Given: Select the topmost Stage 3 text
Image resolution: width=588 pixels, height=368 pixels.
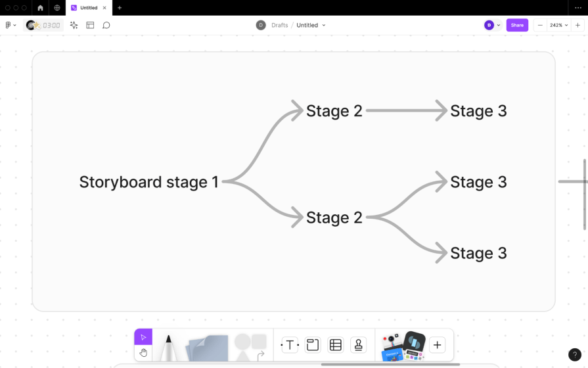Looking at the screenshot, I should pyautogui.click(x=478, y=111).
